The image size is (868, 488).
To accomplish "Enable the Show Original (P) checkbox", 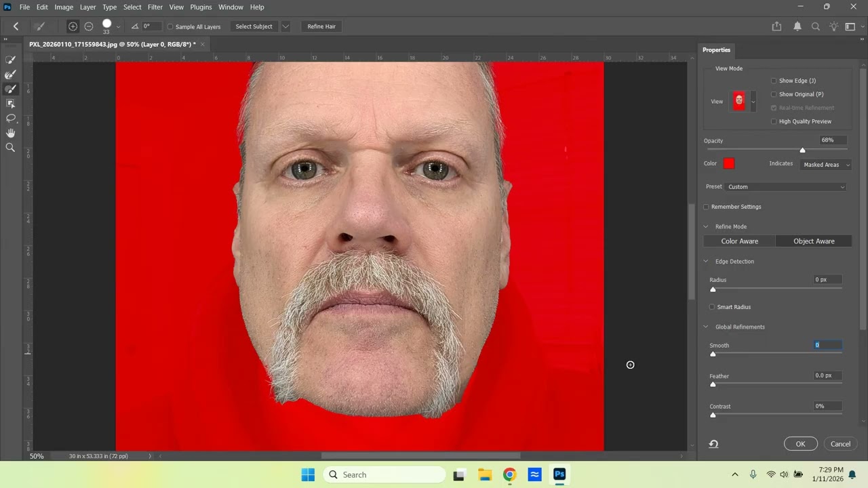I will coord(774,94).
